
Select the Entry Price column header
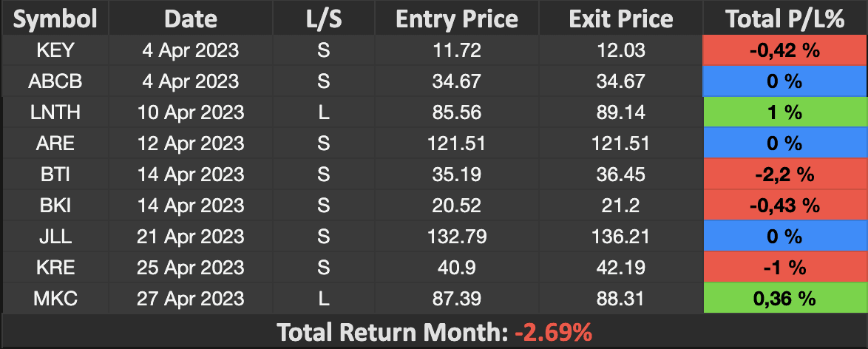457,18
